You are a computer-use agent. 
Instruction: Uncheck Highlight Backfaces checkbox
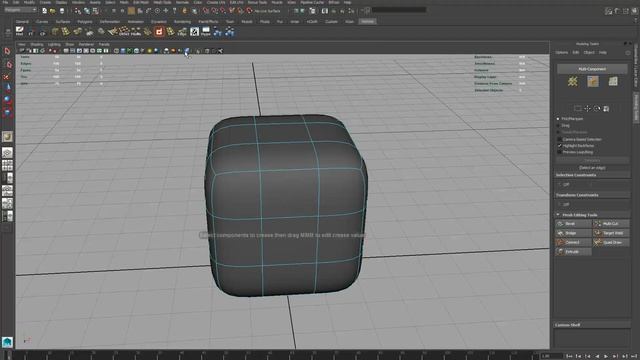click(x=560, y=146)
